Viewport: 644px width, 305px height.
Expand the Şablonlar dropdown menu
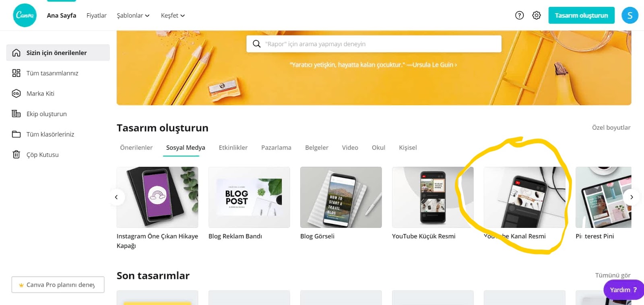pyautogui.click(x=133, y=15)
